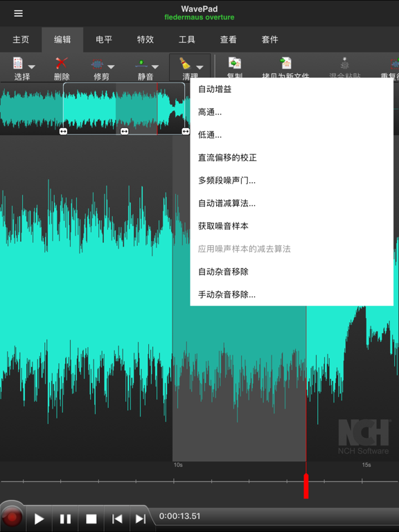Image resolution: width=399 pixels, height=532 pixels.
Task: Click the right overview selection handle
Action: [186, 132]
